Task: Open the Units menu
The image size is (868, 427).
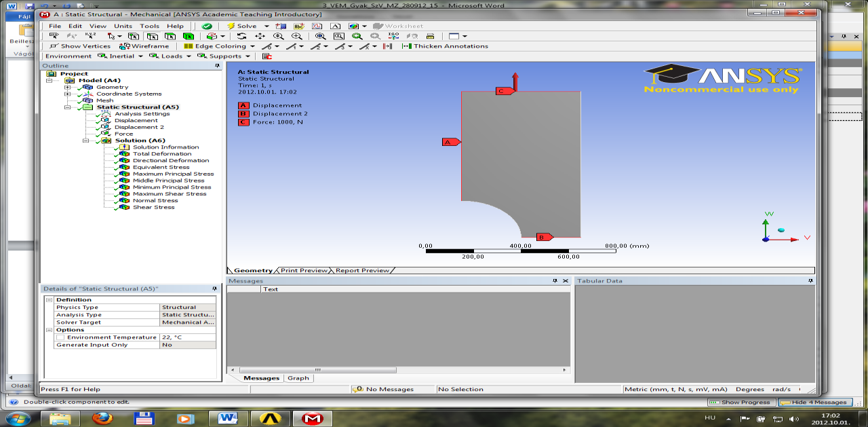Action: pyautogui.click(x=123, y=26)
